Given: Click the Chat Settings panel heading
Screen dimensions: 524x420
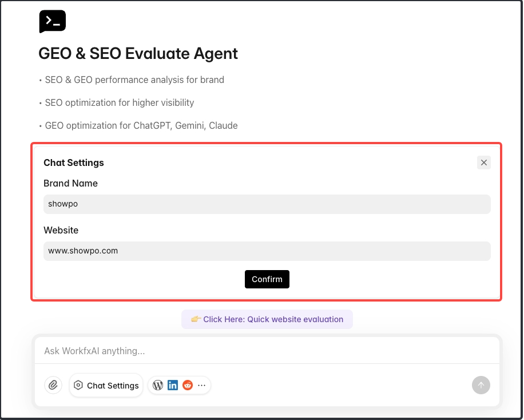Looking at the screenshot, I should [x=74, y=163].
